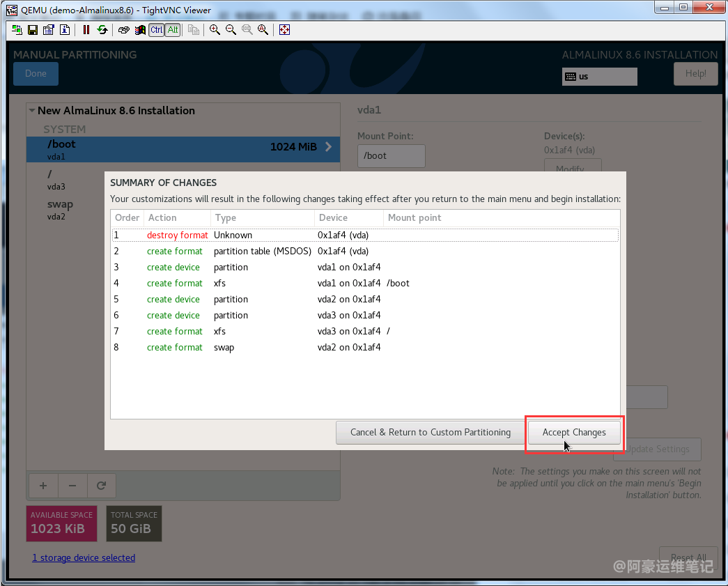728x586 pixels.
Task: Click the TightVNC title bar icon
Action: click(x=12, y=10)
